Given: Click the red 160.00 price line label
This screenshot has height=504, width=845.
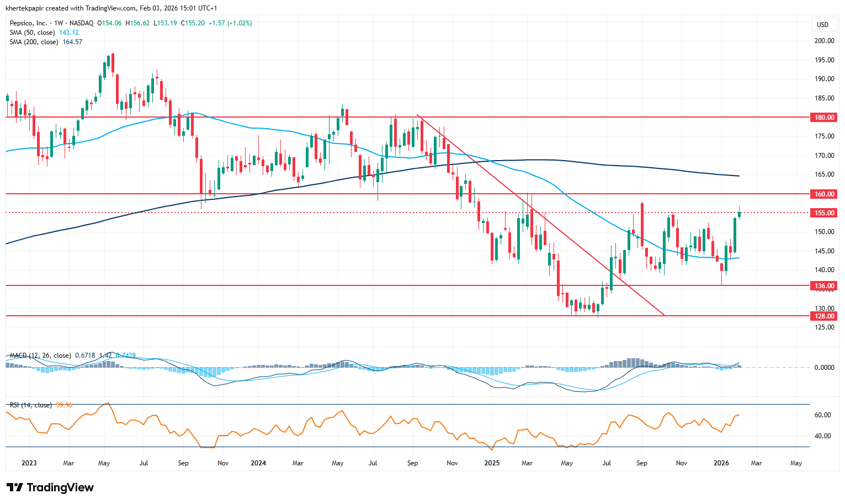Looking at the screenshot, I should click(x=825, y=194).
